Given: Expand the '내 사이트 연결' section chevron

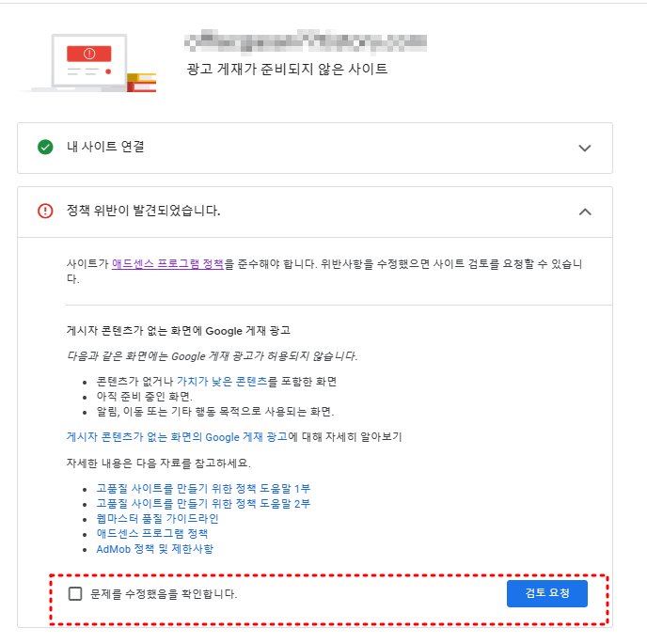Looking at the screenshot, I should point(585,148).
